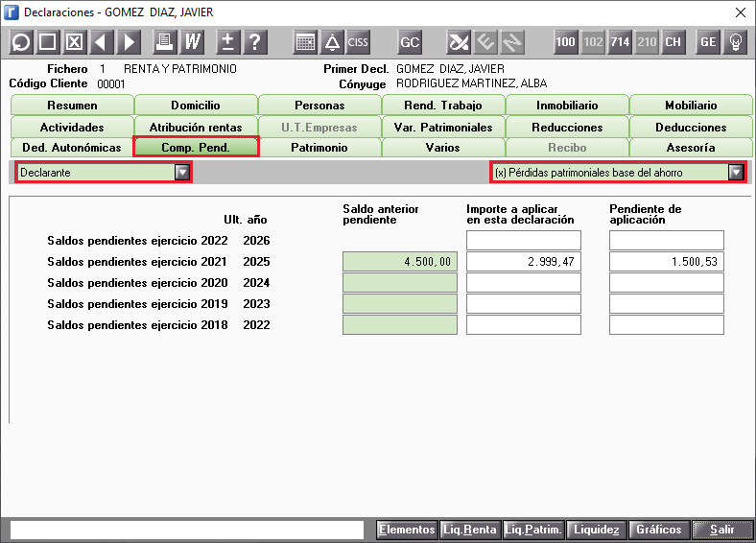Click importe a aplicar field for ejercicio 2019
This screenshot has height=543, width=756.
tap(524, 304)
